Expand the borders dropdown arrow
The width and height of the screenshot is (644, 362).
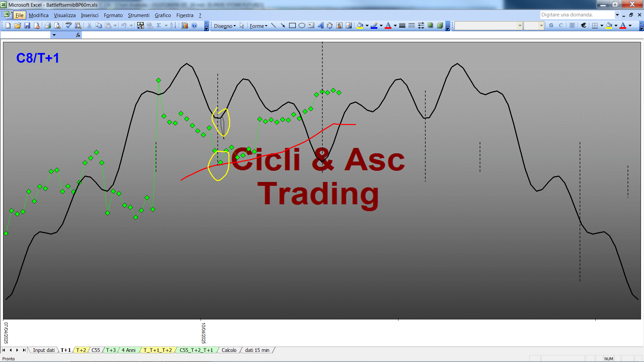(x=602, y=25)
